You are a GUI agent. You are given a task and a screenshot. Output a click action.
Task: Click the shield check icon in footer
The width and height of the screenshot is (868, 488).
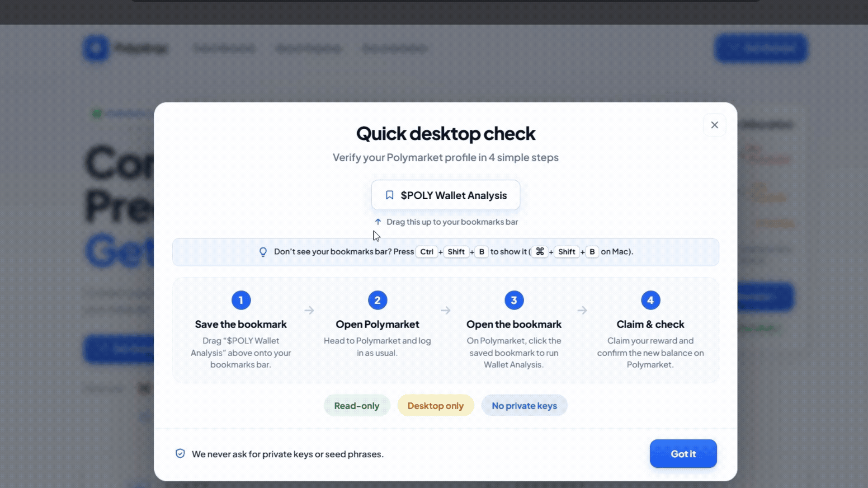pos(180,454)
